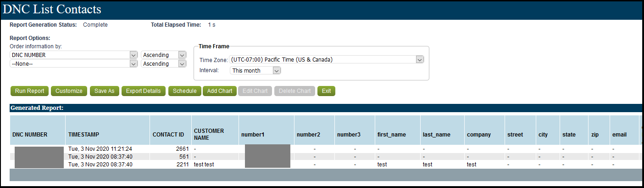Image resolution: width=644 pixels, height=188 pixels.
Task: Click the email column header
Action: [x=619, y=135]
